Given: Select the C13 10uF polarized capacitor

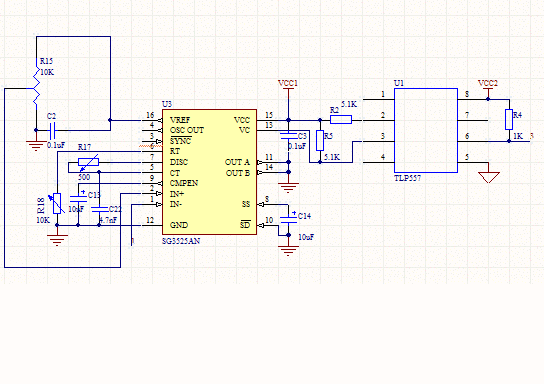Looking at the screenshot, I should coord(78,199).
